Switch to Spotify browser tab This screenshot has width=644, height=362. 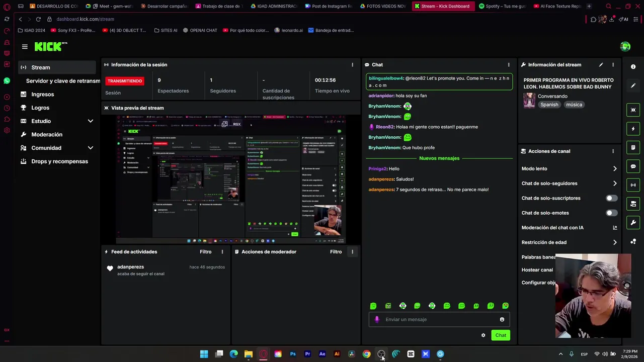[x=502, y=6]
